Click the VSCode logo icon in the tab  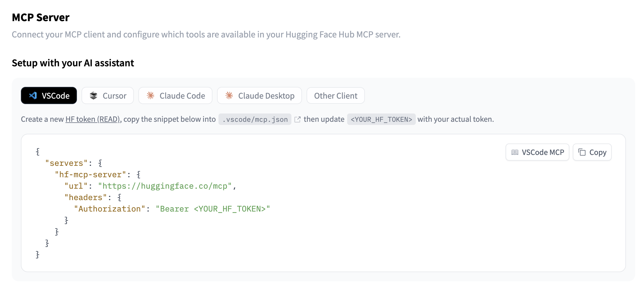33,95
